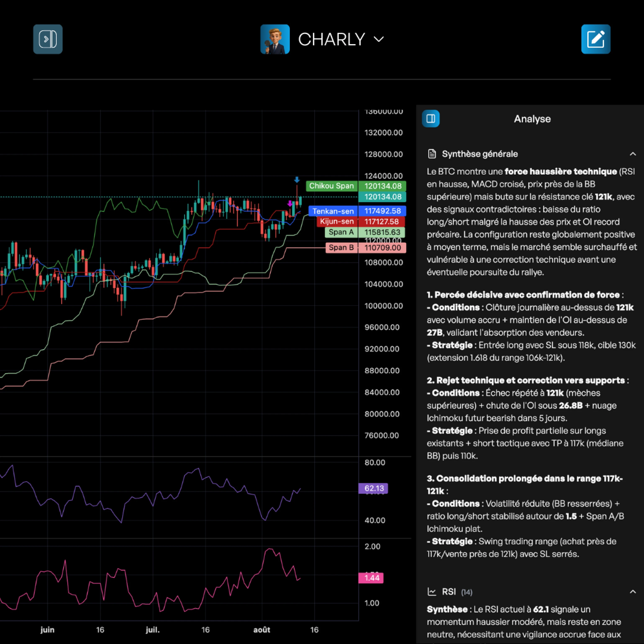Click the bold text force haussière technique

pos(561,172)
